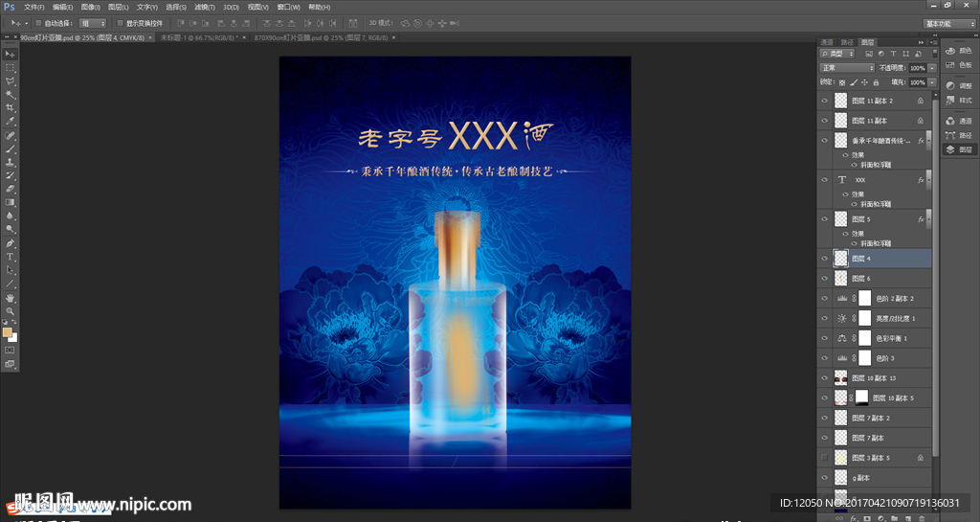Open the Move tool preset picker arrow
980x522 pixels.
26,23
